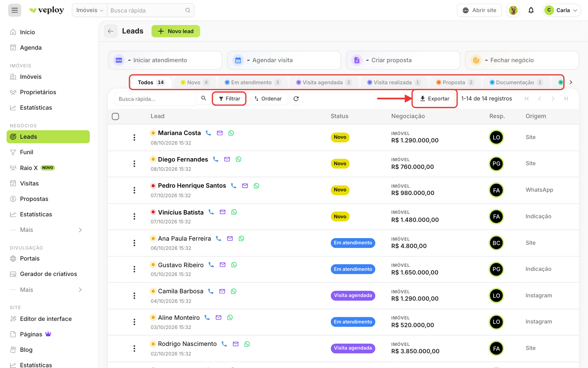Viewport: 588px width, 368px height.
Task: Open the hamburger menu
Action: pos(15,10)
